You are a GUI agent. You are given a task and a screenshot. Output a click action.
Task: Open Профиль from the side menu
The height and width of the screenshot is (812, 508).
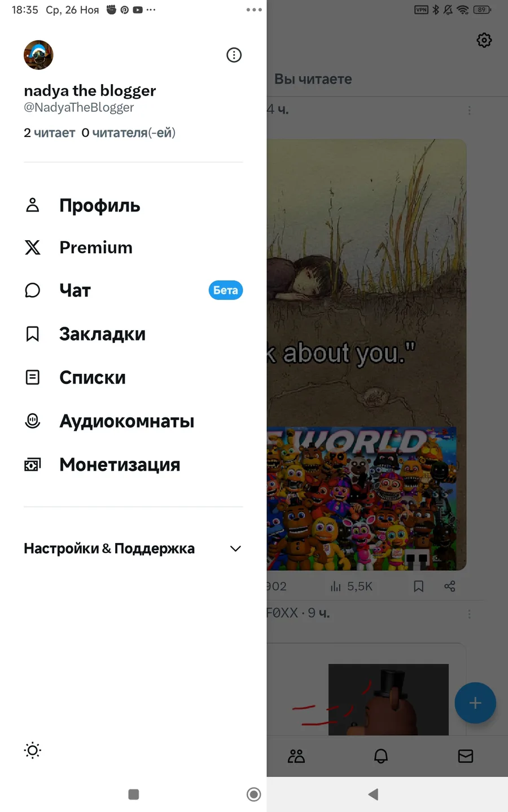(x=133, y=205)
